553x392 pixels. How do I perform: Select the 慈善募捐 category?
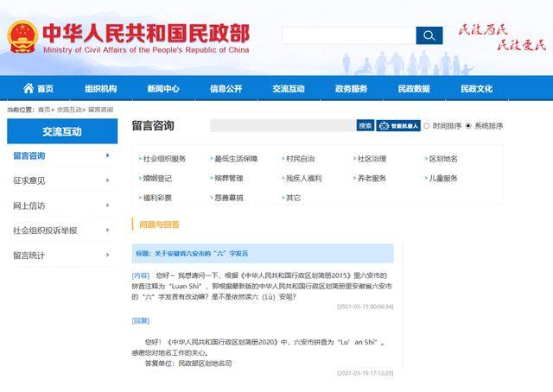coord(229,198)
